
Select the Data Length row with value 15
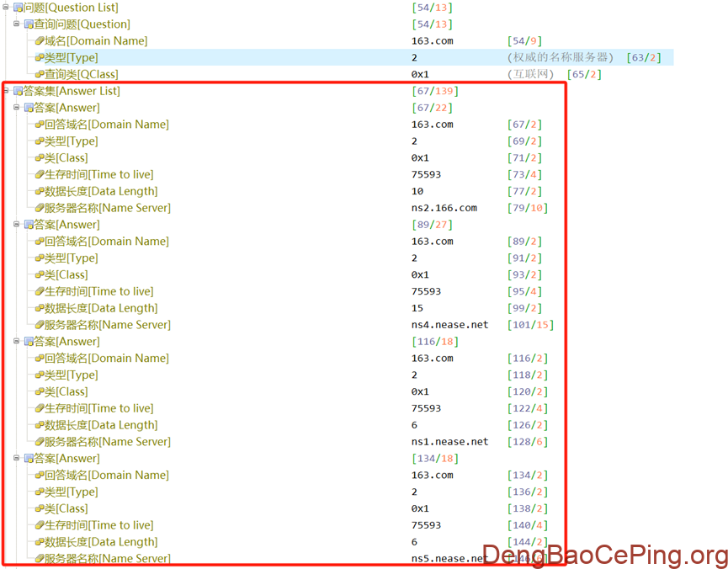100,308
